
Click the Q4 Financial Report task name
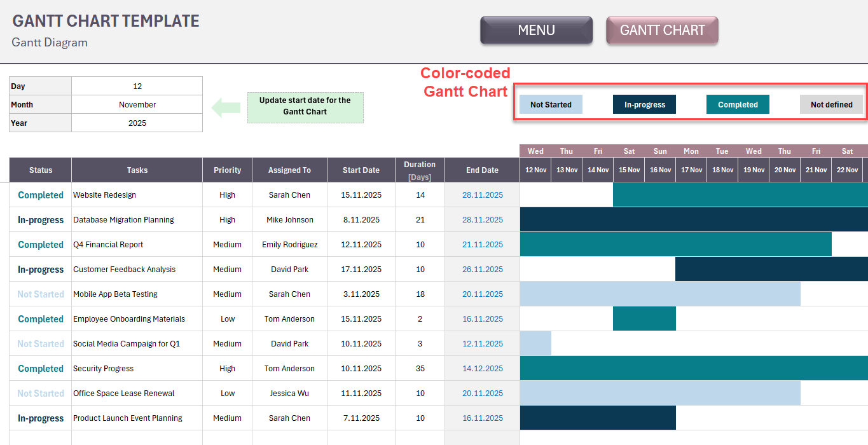(108, 245)
